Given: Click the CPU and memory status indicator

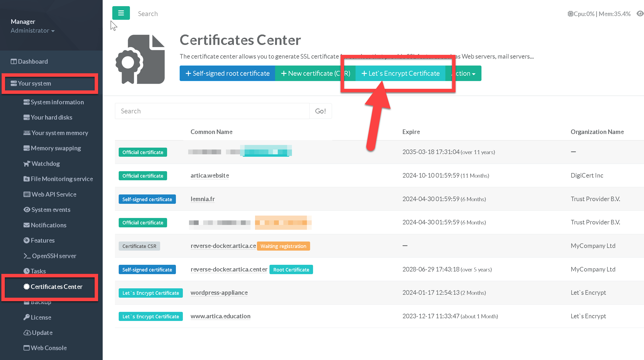Looking at the screenshot, I should pos(599,14).
